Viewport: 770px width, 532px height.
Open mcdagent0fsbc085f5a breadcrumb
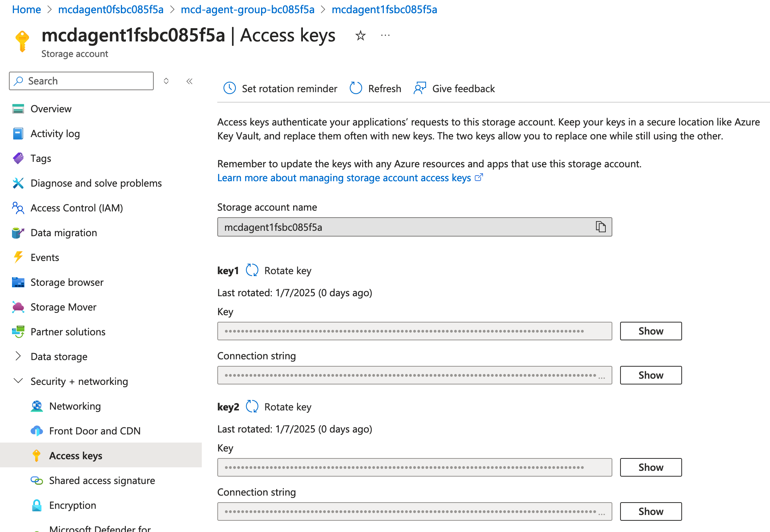coord(111,10)
